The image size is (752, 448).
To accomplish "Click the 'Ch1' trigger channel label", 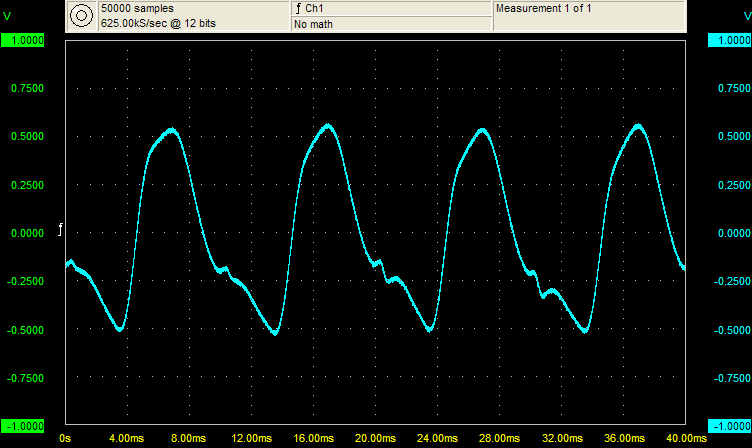I will click(x=315, y=9).
